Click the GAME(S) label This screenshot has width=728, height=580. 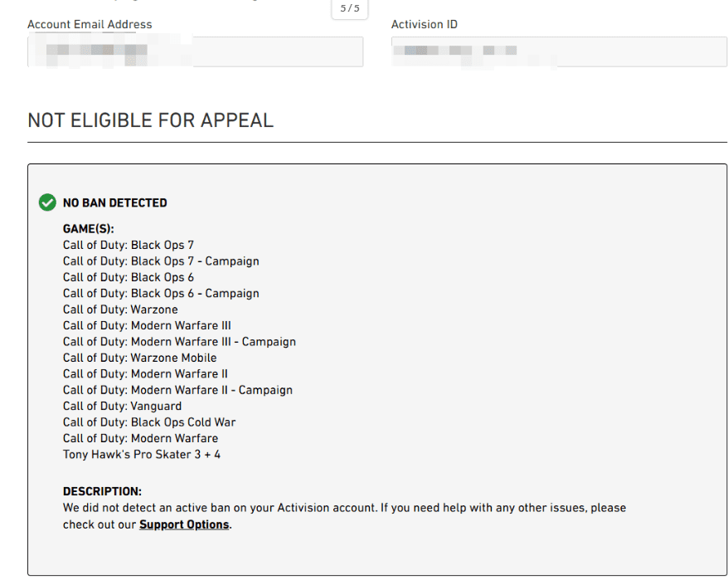pyautogui.click(x=88, y=228)
